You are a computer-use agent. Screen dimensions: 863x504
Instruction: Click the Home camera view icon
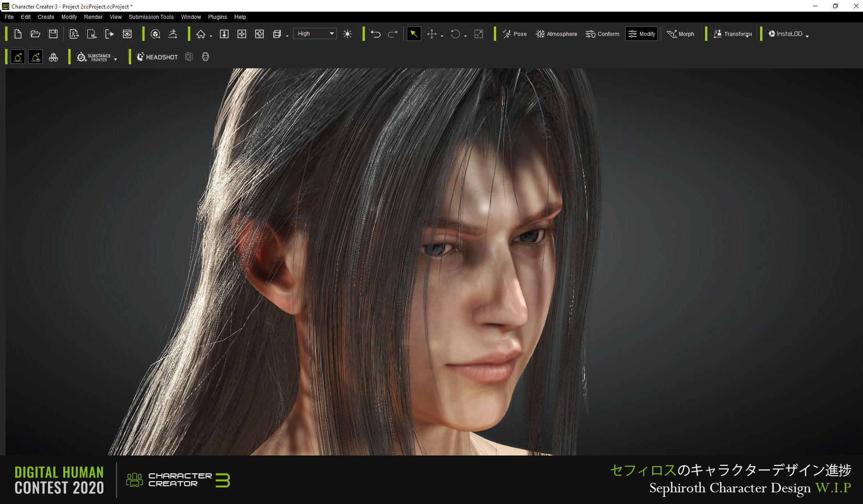[201, 34]
